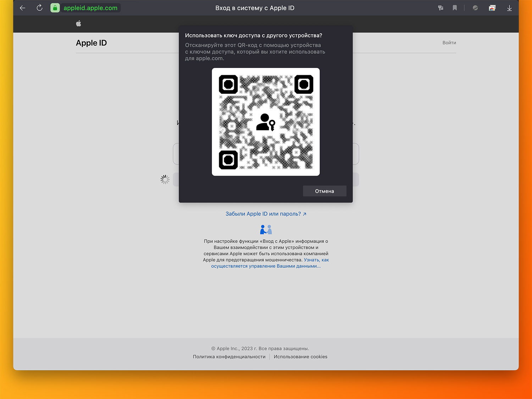Open the passwords key icon in toolbar
This screenshot has width=532, height=399.
point(440,8)
